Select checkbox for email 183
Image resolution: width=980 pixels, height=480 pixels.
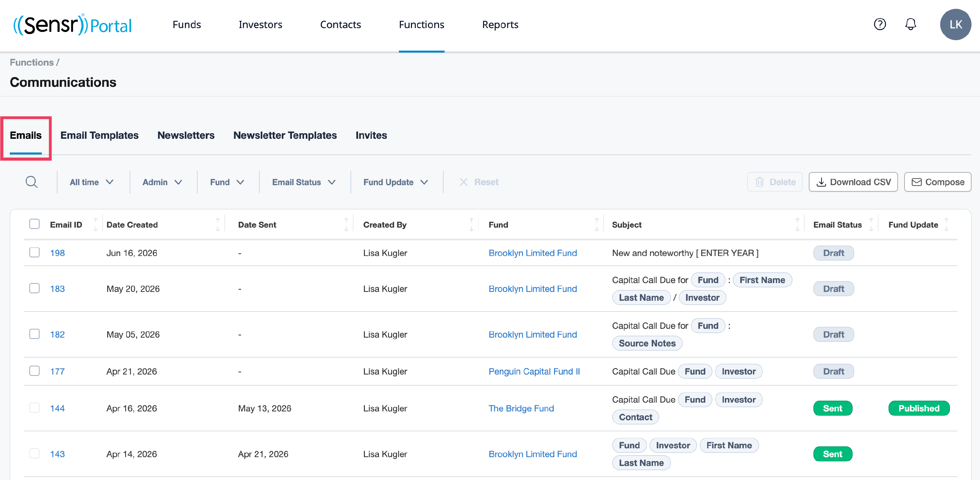tap(35, 288)
